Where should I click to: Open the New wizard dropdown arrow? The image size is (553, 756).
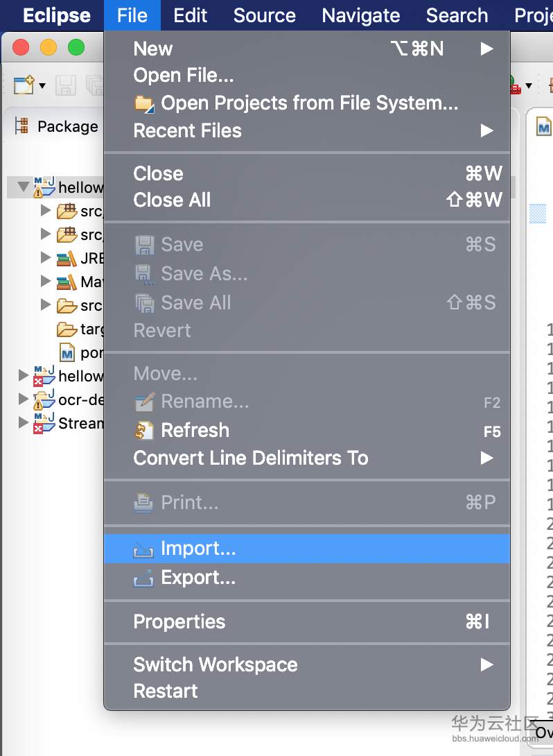coord(42,86)
